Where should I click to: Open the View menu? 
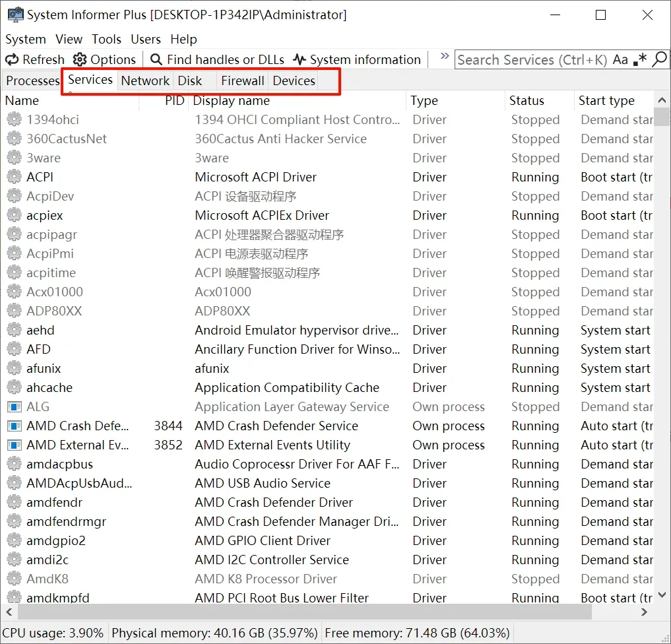pos(69,39)
